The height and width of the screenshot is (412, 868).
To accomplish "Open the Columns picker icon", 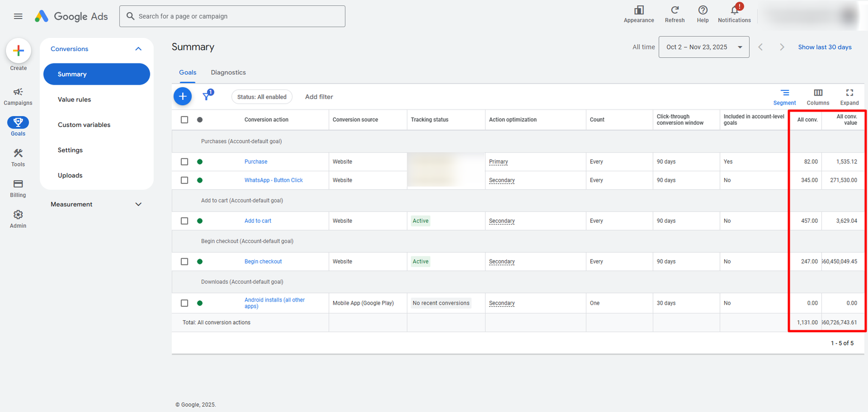I will pos(818,93).
